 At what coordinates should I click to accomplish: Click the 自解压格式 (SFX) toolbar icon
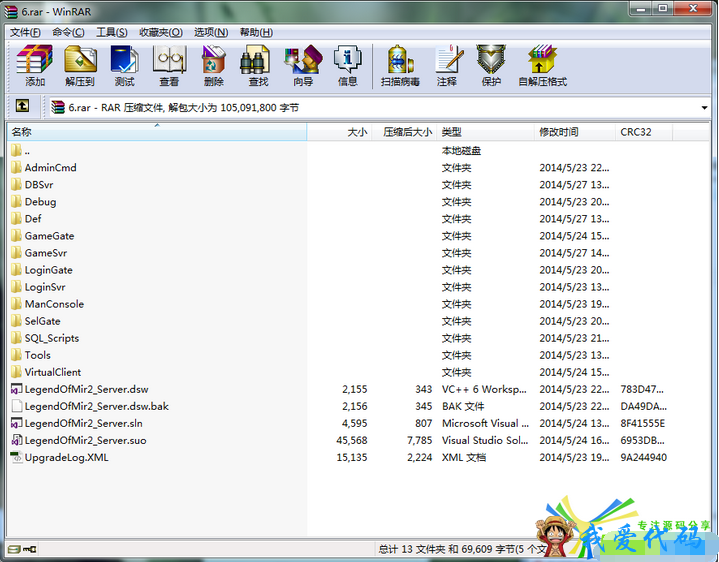[x=542, y=59]
